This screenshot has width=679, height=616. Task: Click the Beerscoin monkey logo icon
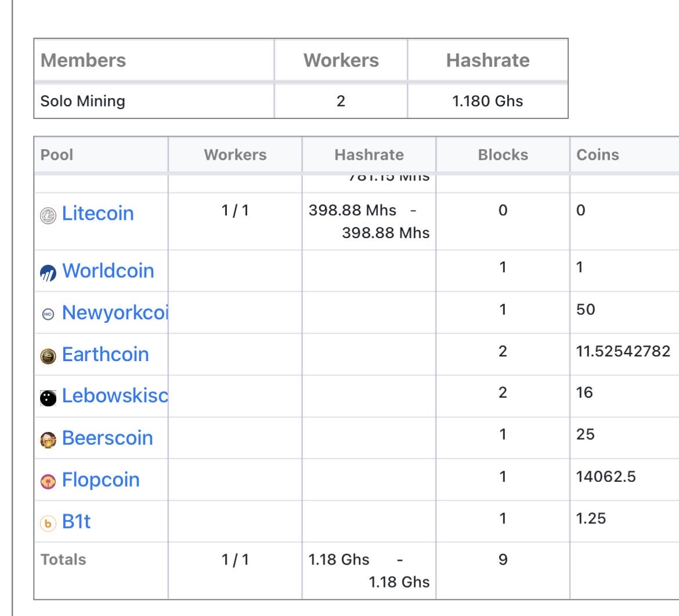49,438
